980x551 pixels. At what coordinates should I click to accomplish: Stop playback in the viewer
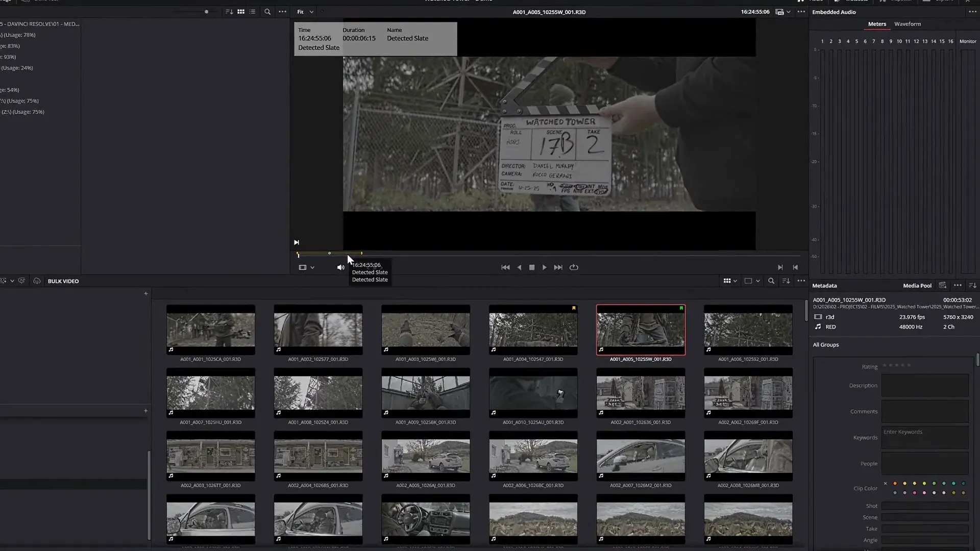click(x=532, y=267)
